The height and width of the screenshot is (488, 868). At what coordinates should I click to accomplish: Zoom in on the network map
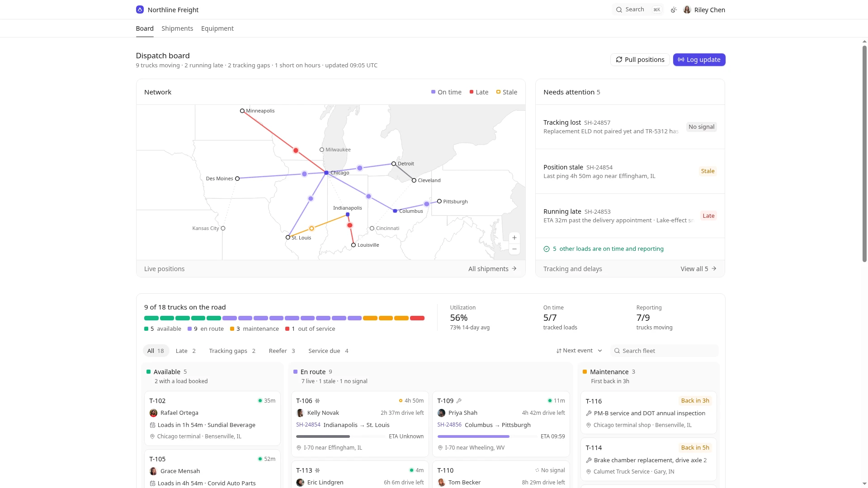click(514, 238)
